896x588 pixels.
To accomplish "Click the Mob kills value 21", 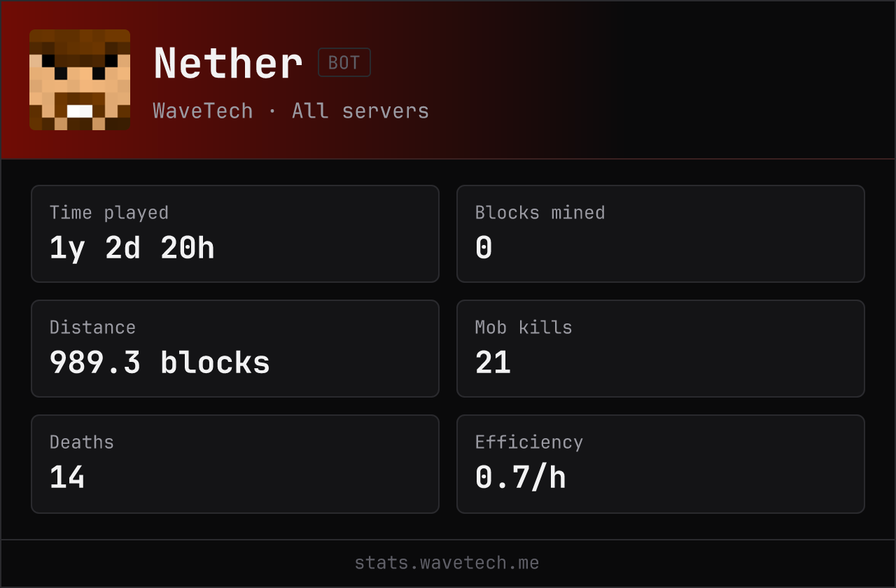I will click(493, 363).
